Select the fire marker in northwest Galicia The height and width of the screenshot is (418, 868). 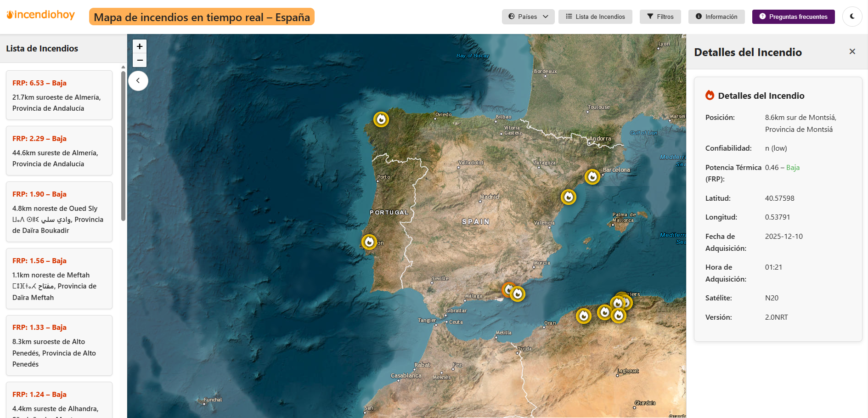pos(381,119)
